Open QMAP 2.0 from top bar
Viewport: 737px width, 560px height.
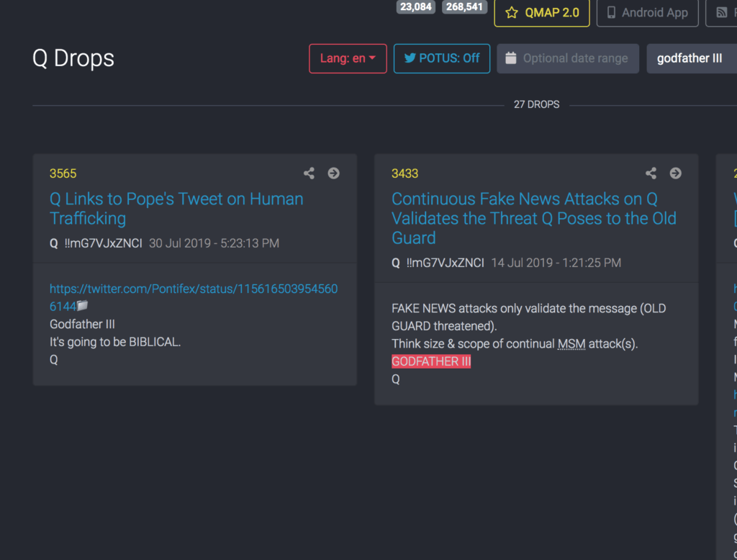coord(541,12)
